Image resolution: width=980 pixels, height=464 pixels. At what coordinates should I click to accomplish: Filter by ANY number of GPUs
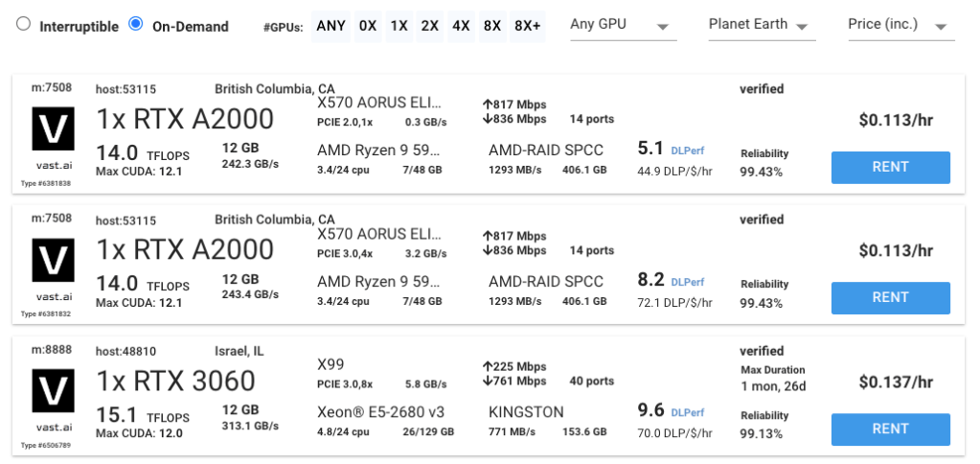[x=332, y=26]
